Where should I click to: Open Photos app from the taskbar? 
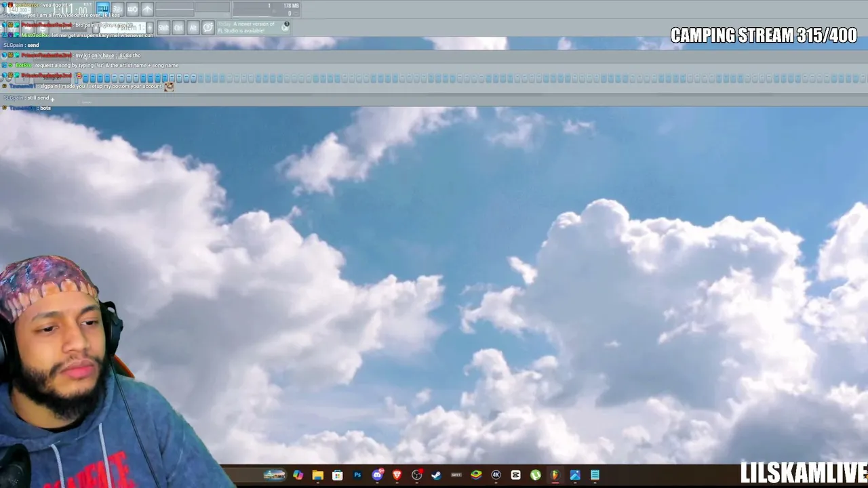575,475
